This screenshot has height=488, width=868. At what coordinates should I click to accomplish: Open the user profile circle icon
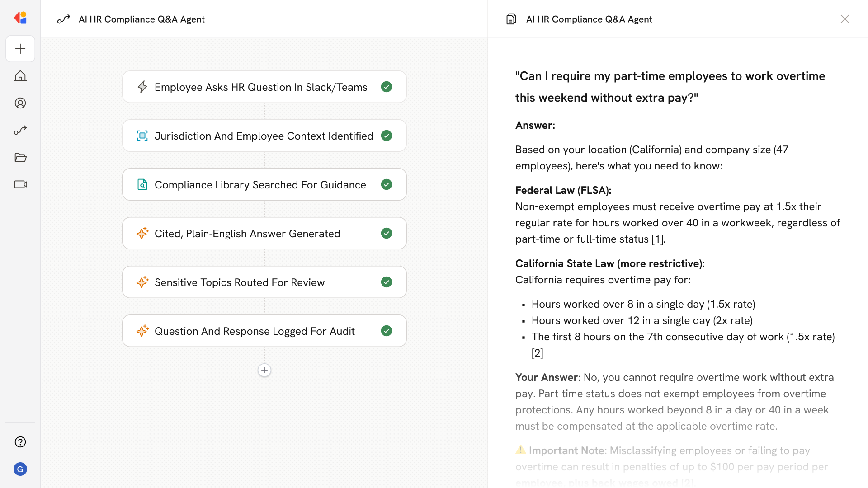pos(20,103)
